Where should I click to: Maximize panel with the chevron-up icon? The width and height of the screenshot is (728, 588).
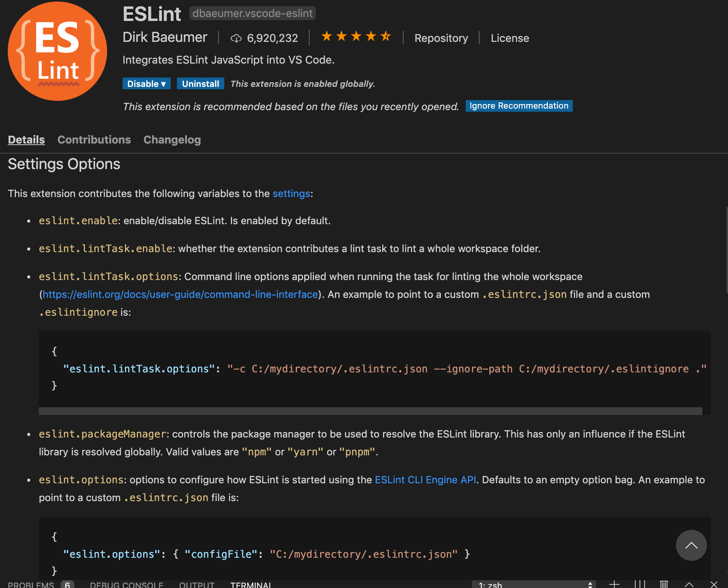689,585
